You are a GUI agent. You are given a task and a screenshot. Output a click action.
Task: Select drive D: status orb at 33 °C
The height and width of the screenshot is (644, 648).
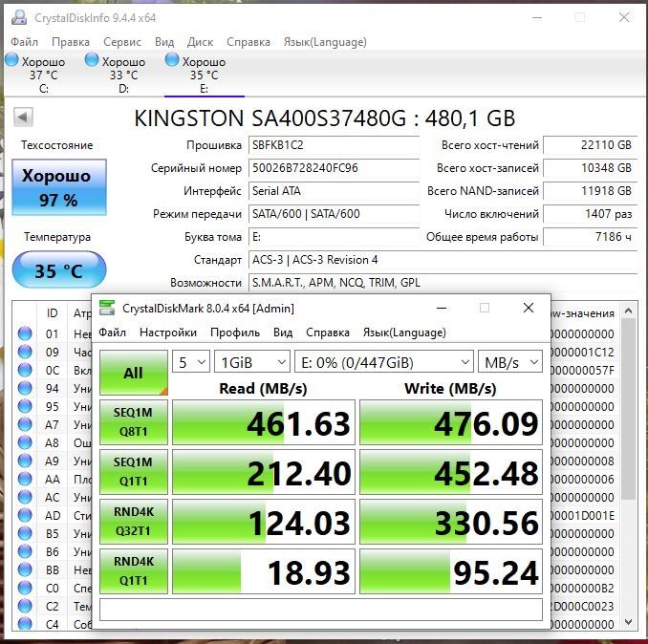tap(92, 60)
